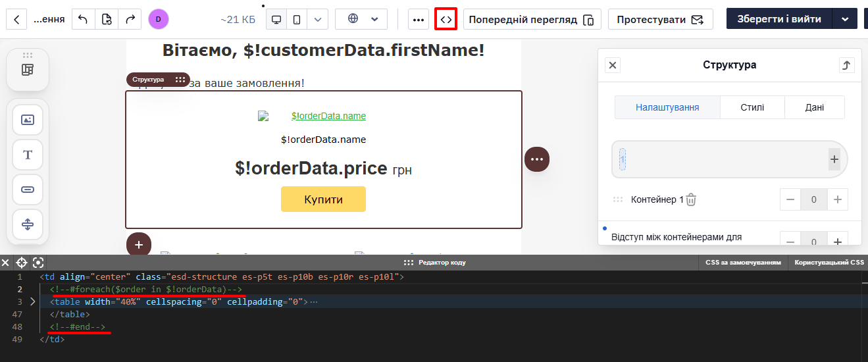868x362 pixels.
Task: Delete Контейнер 1 with the trash icon
Action: [x=691, y=199]
